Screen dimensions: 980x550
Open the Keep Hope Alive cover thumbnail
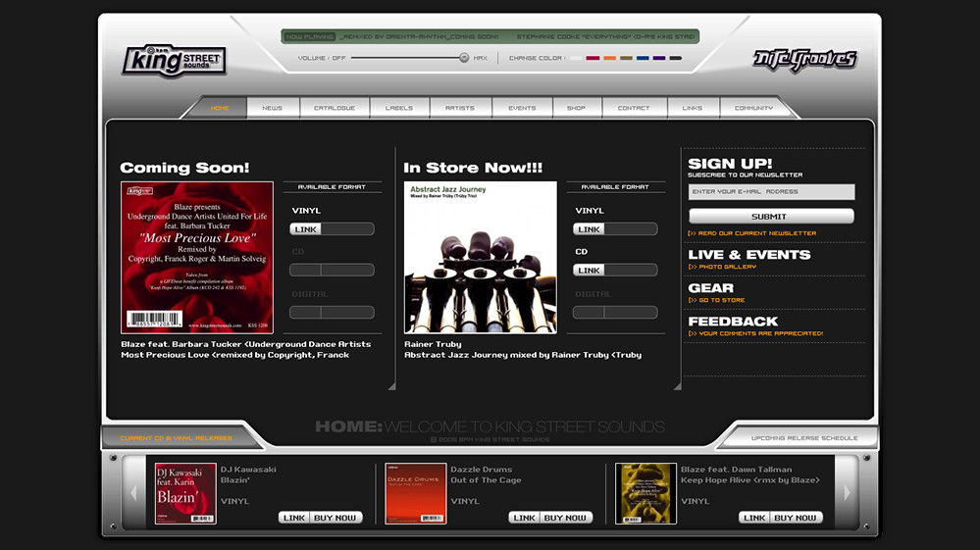tap(645, 493)
